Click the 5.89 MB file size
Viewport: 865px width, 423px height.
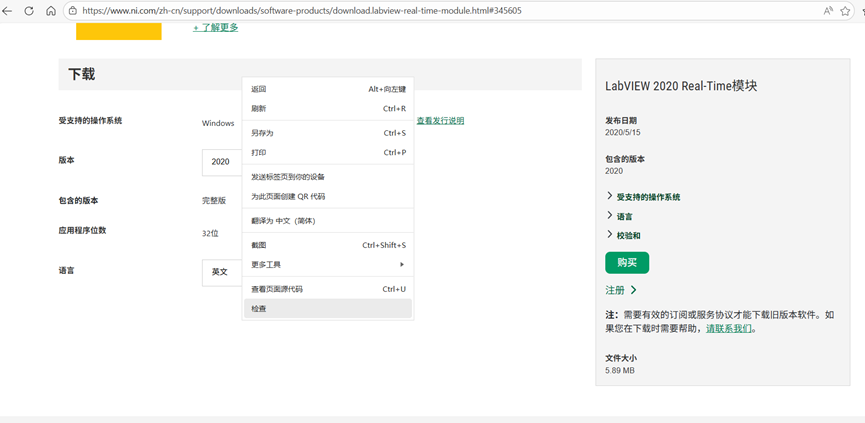(620, 371)
